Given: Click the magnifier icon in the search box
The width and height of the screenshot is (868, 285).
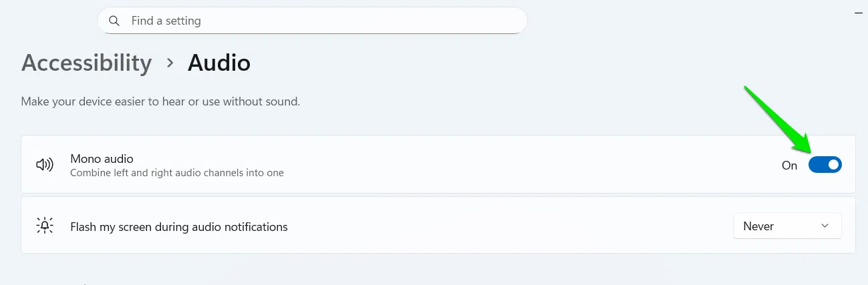Looking at the screenshot, I should point(114,21).
